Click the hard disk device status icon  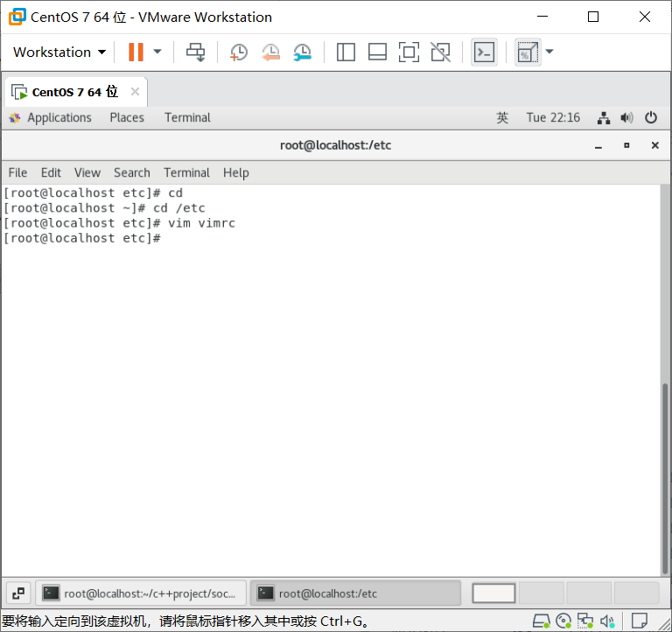click(x=542, y=621)
